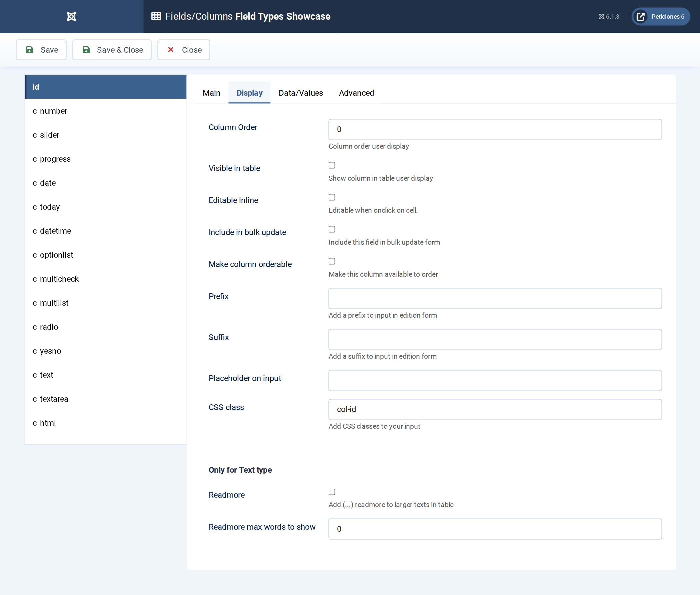
Task: Click the Column Order input field
Action: tap(495, 130)
